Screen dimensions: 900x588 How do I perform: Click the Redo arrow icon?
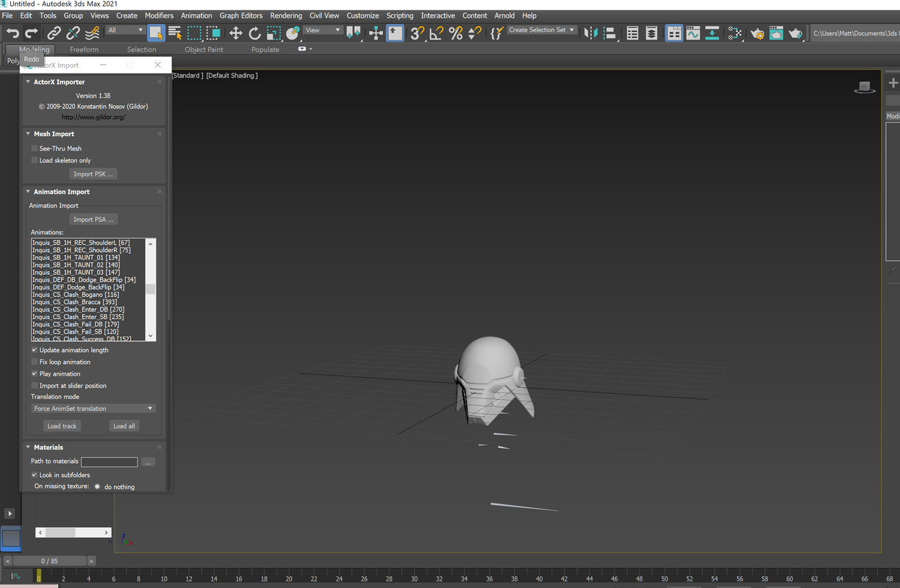coord(31,33)
